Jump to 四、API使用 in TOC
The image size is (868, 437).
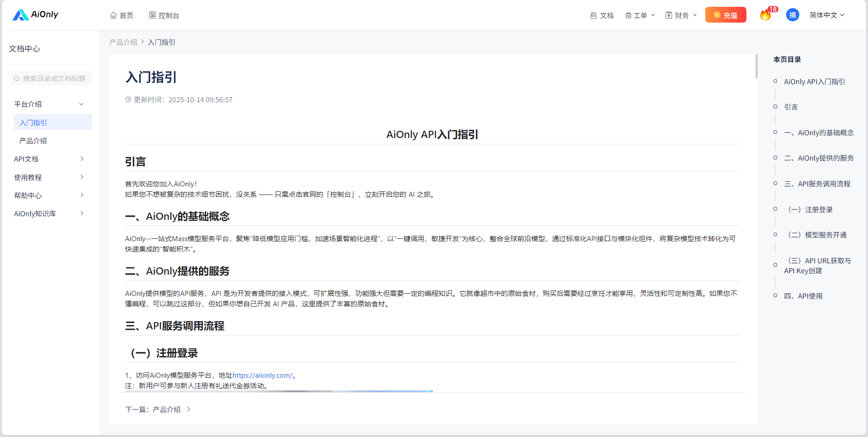[x=803, y=296]
